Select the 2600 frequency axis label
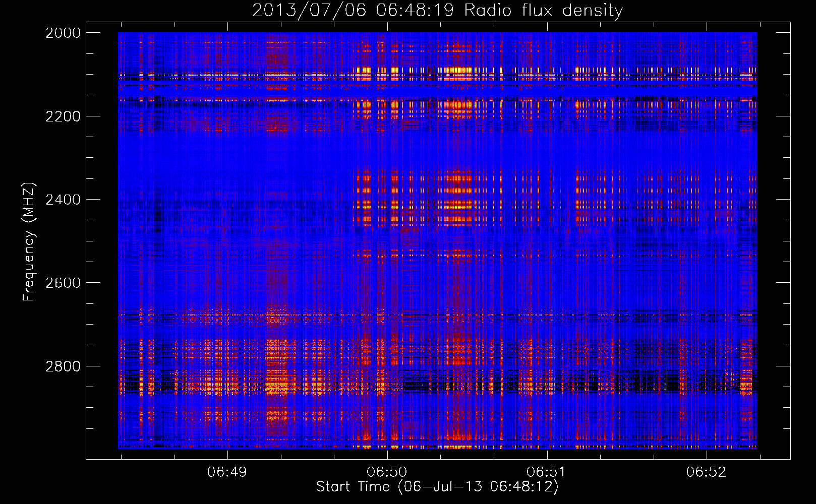This screenshot has width=816, height=504. coord(63,283)
